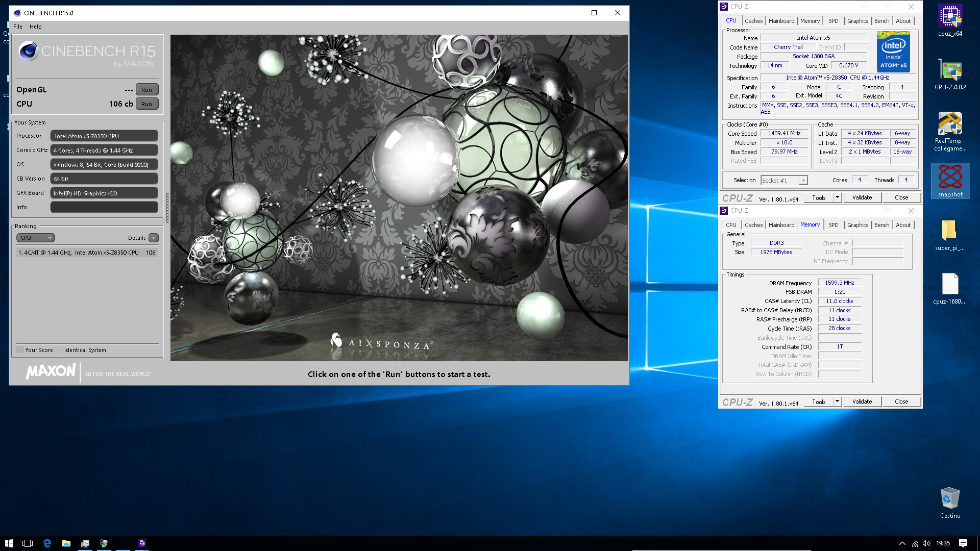Image resolution: width=980 pixels, height=551 pixels.
Task: Expand Tools dropdown arrow in lower CPU-Z window
Action: point(837,402)
